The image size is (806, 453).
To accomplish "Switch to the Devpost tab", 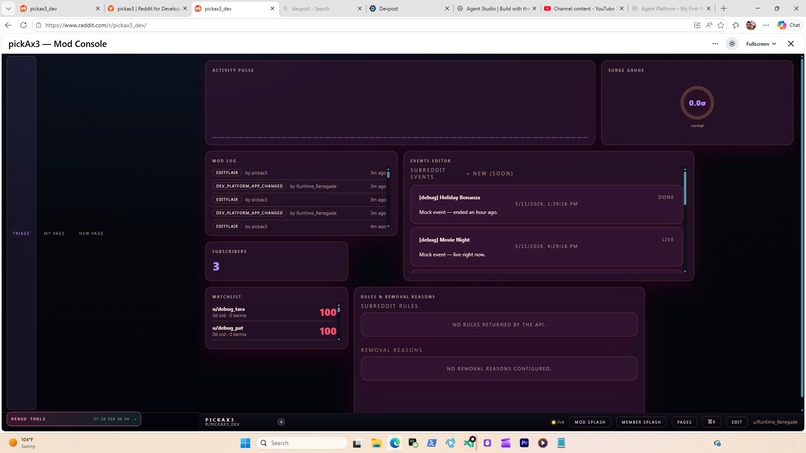I will [406, 8].
